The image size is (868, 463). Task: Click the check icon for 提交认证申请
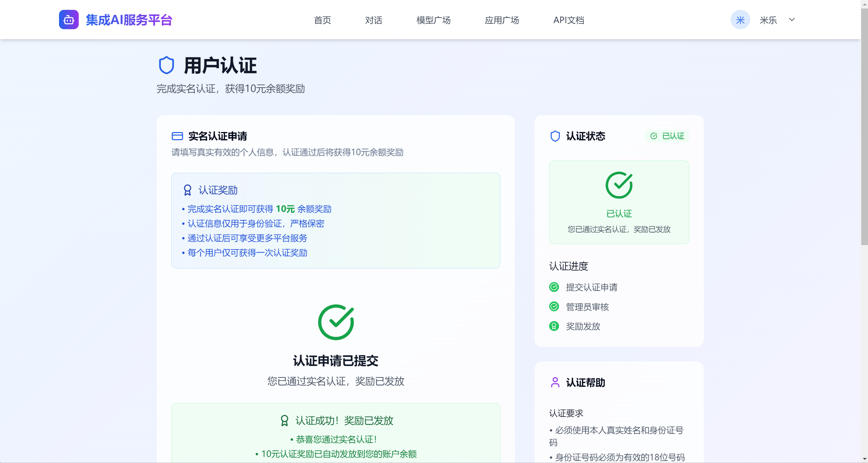(x=554, y=287)
